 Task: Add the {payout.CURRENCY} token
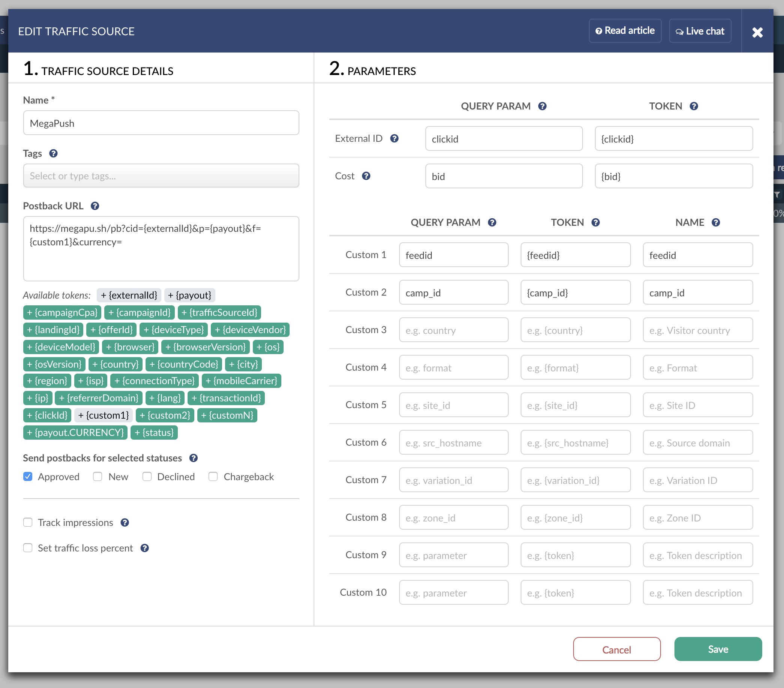tap(75, 433)
